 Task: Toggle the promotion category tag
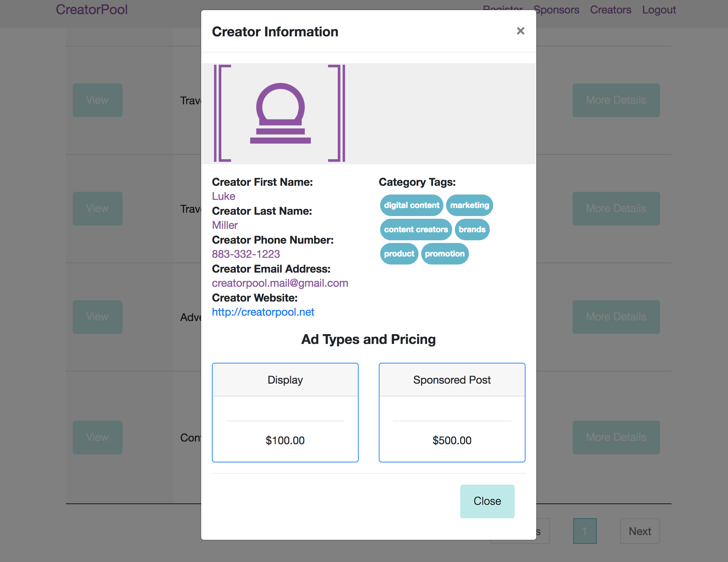(x=445, y=254)
